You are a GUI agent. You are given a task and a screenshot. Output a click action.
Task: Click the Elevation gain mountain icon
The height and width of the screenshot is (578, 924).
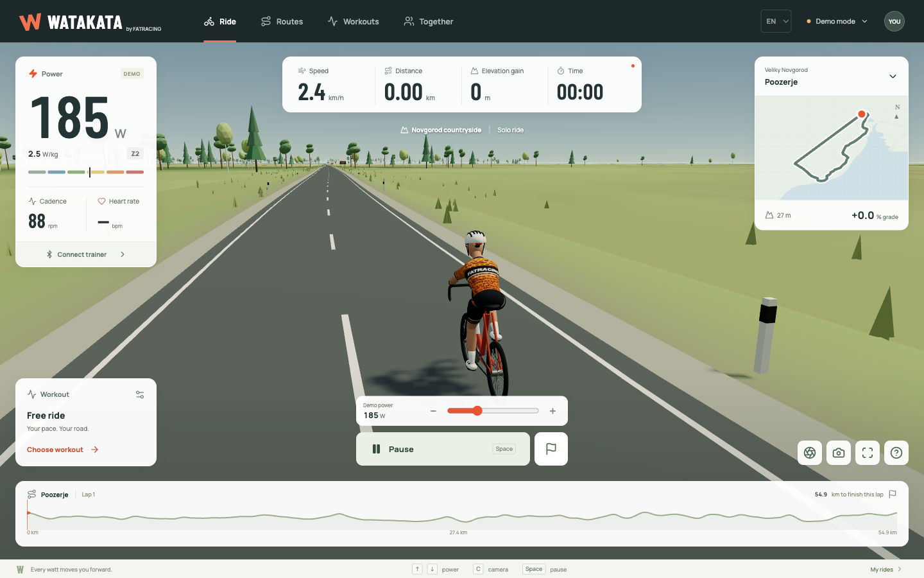coord(475,71)
